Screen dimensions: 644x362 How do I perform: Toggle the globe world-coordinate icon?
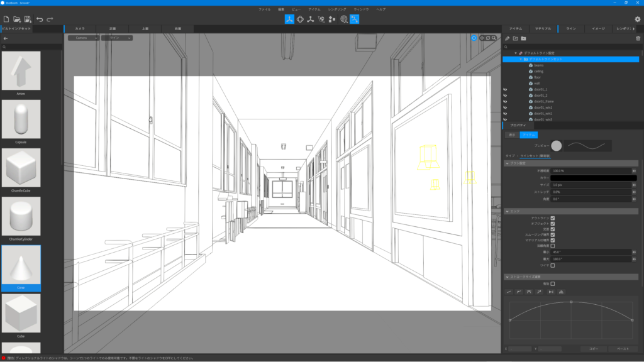tap(344, 19)
